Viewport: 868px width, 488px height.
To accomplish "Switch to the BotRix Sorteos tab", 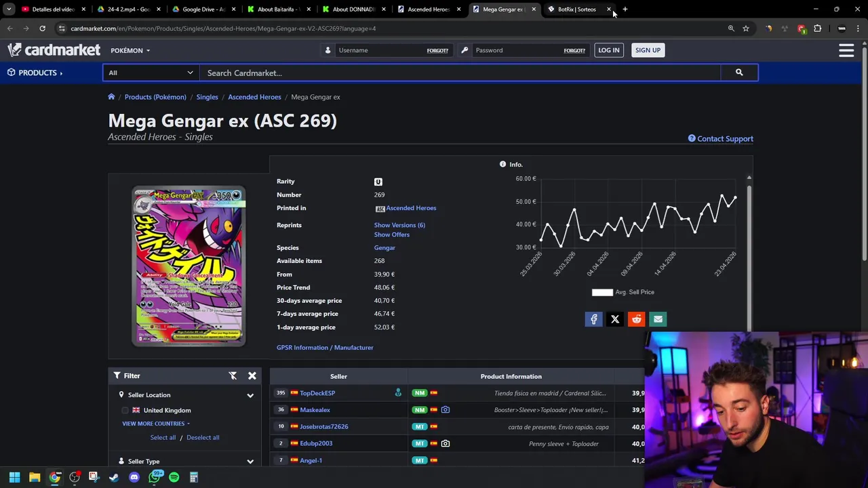I will click(x=576, y=9).
